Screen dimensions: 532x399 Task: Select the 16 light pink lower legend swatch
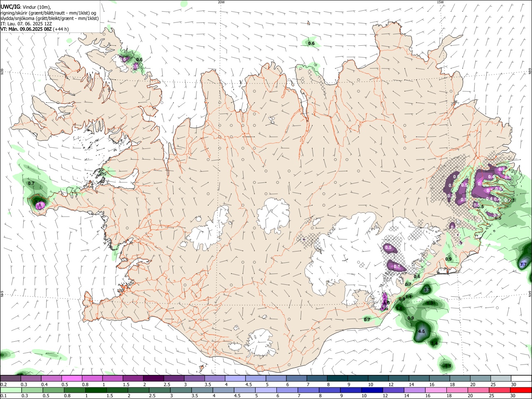pyautogui.click(x=436, y=390)
